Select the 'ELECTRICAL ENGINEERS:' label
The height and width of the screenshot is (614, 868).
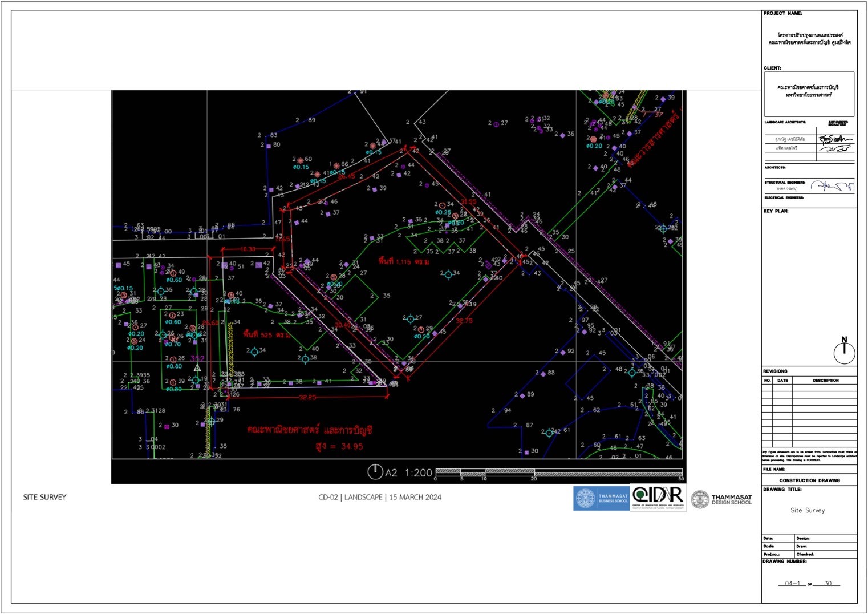click(784, 197)
